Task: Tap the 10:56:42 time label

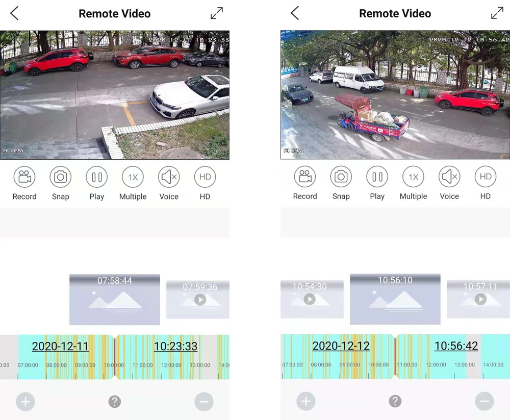Action: point(456,346)
